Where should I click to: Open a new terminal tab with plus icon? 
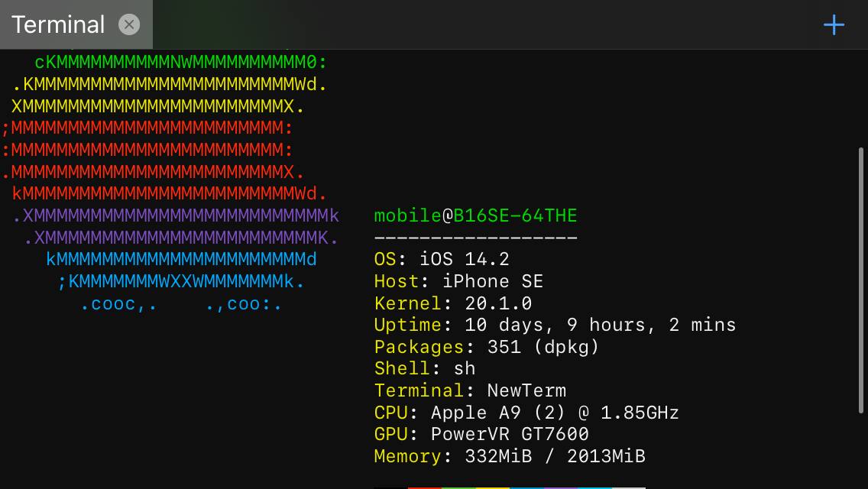click(x=834, y=25)
